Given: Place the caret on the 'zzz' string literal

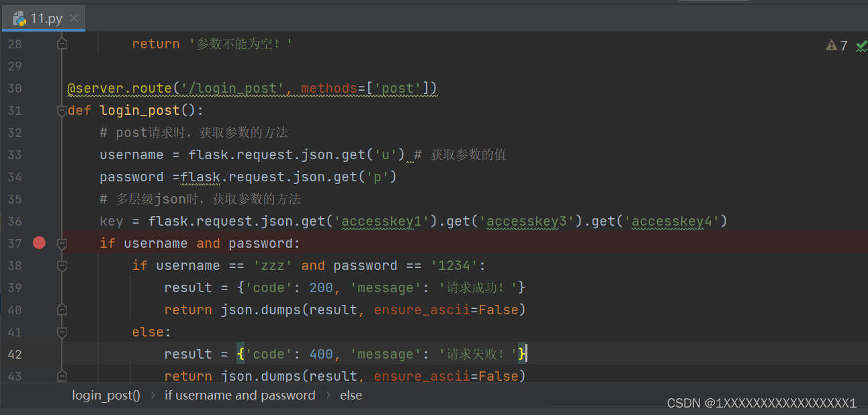Looking at the screenshot, I should (x=272, y=265).
